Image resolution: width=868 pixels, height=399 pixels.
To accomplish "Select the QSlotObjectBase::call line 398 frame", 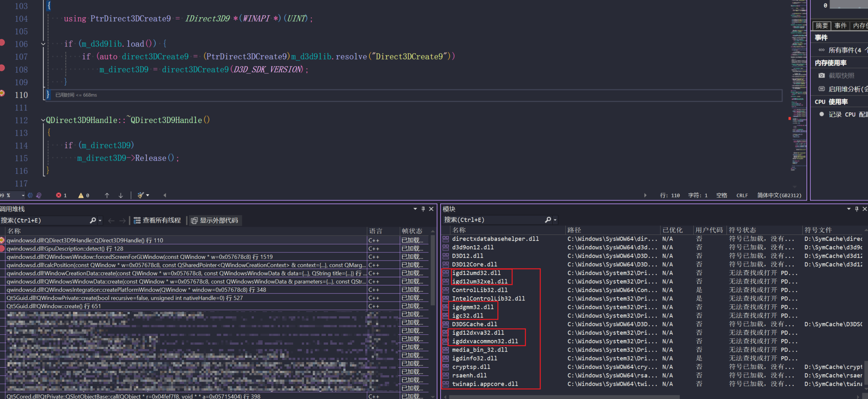I will pyautogui.click(x=214, y=396).
